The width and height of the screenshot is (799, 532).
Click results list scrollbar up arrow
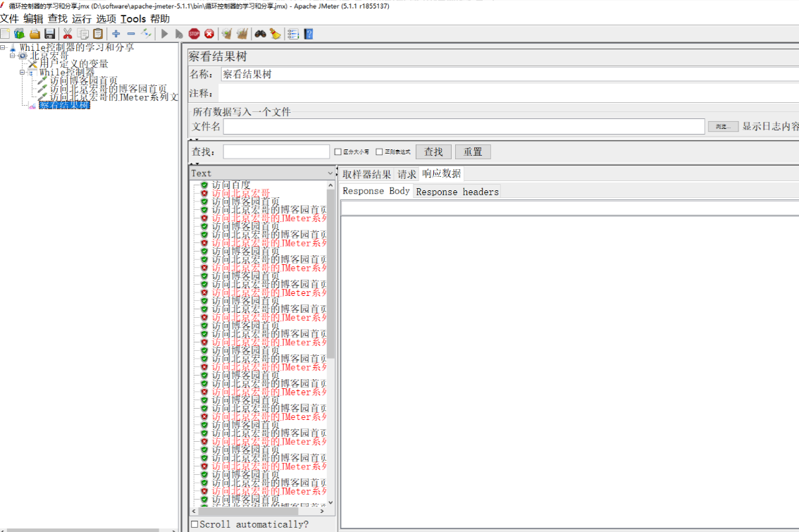pyautogui.click(x=330, y=185)
